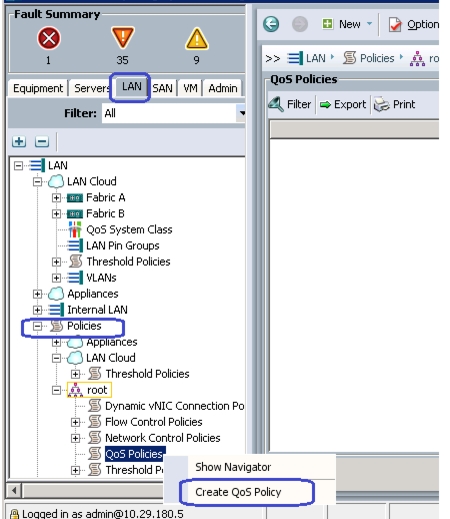Image resolution: width=450 pixels, height=519 pixels.
Task: Expand the Fabric A node
Action: (x=56, y=198)
